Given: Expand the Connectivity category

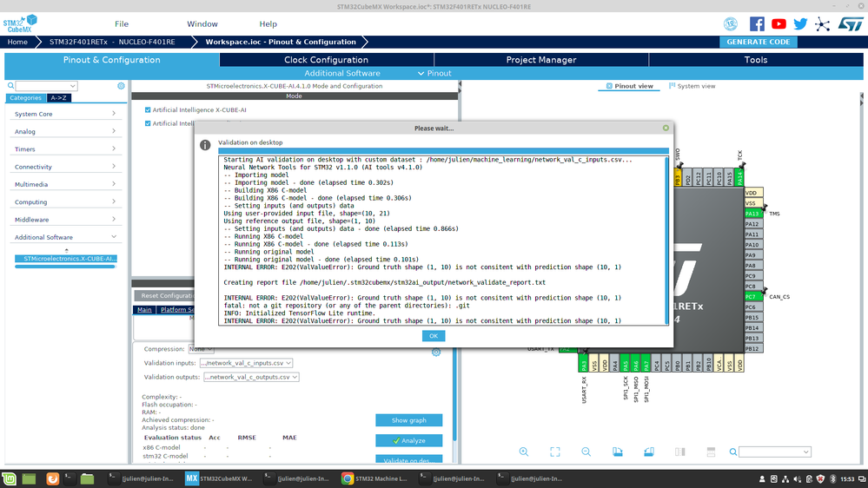Looking at the screenshot, I should [65, 167].
